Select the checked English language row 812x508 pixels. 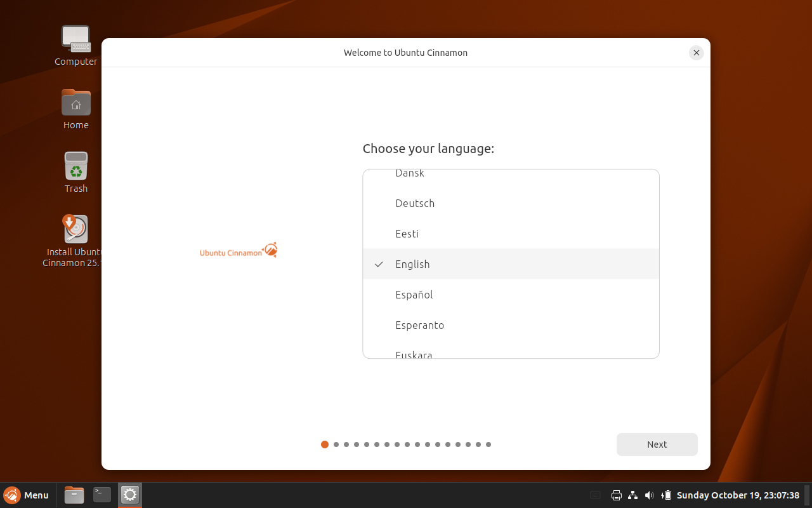point(511,264)
